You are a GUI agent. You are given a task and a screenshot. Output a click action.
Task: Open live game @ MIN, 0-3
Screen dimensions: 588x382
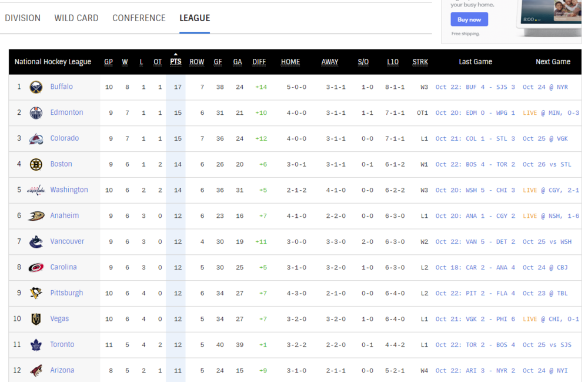[551, 113]
